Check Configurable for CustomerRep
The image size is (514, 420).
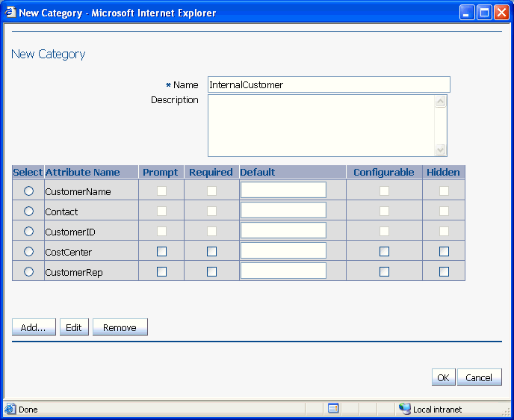click(x=384, y=271)
